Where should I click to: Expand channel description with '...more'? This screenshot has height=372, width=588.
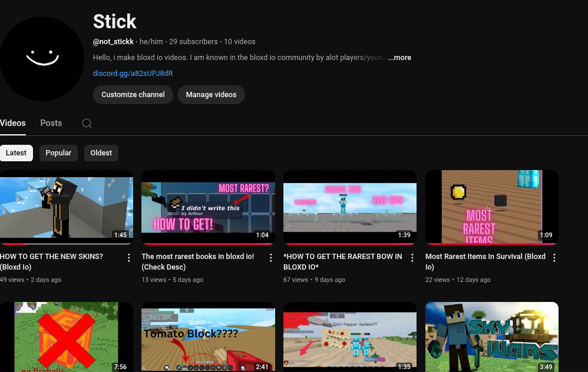point(399,58)
